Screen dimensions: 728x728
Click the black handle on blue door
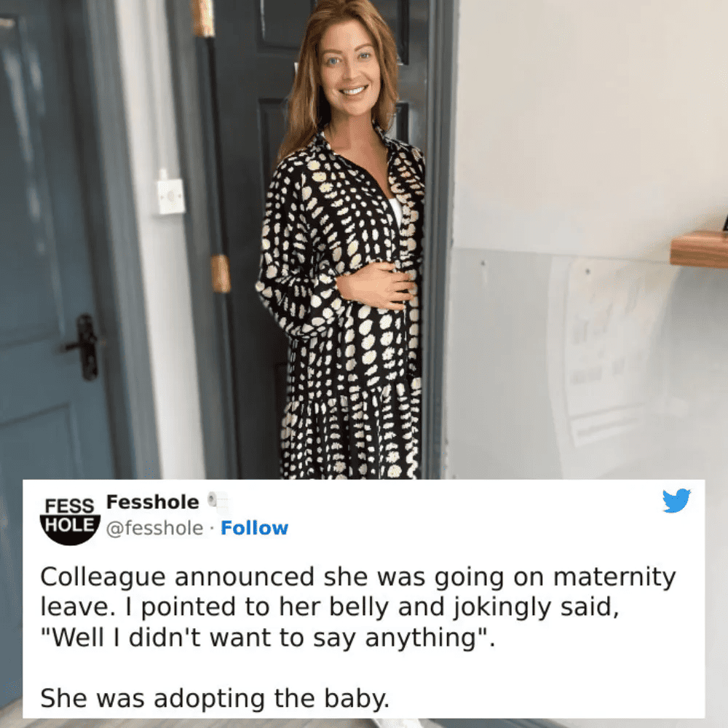point(84,347)
